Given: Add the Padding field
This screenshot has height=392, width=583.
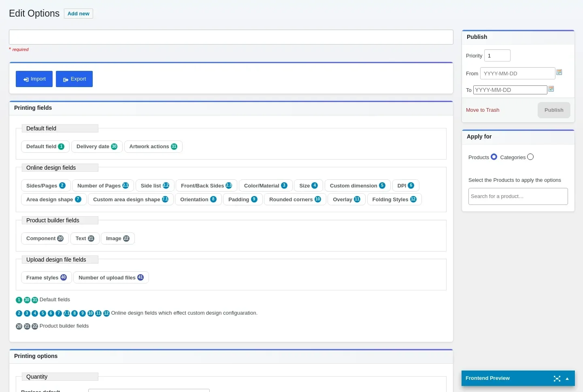Looking at the screenshot, I should click(243, 200).
